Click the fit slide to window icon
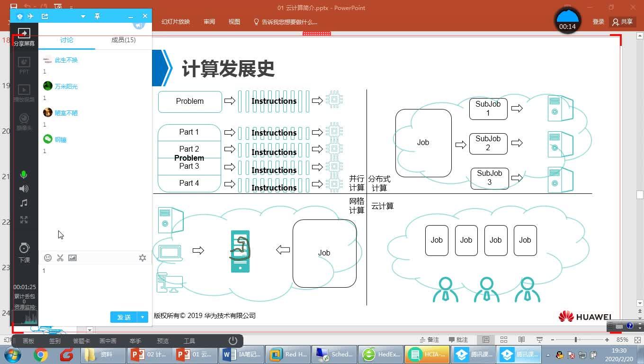 (x=638, y=340)
